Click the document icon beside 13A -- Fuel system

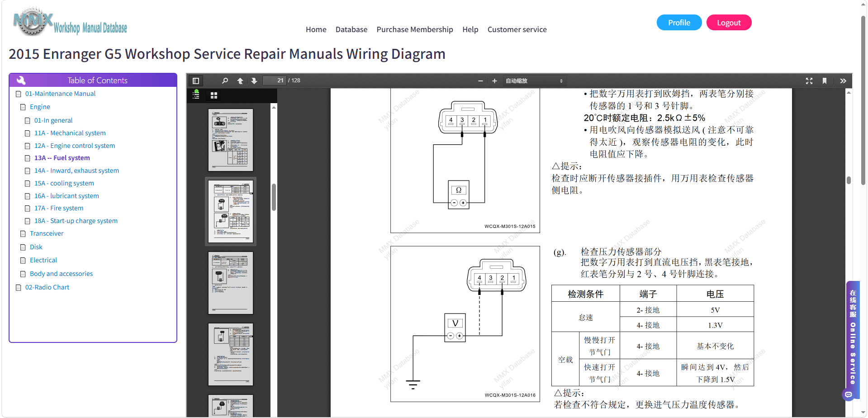pos(28,158)
